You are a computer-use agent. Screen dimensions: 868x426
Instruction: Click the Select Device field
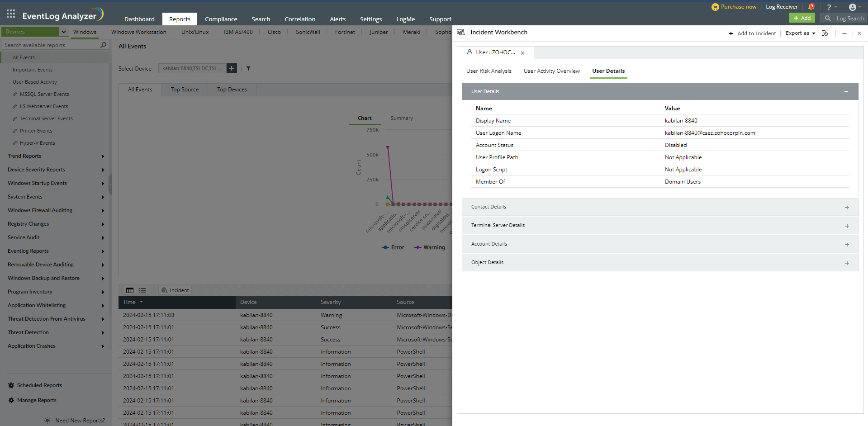pos(192,68)
